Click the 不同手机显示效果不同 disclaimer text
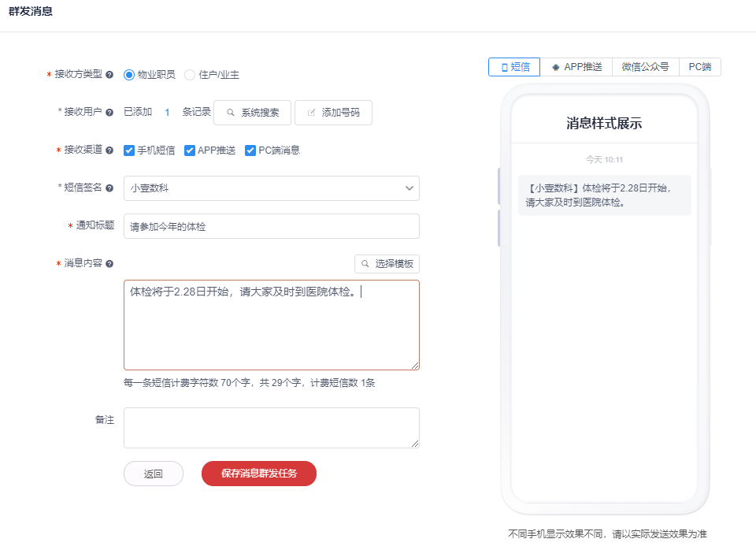Viewport: 756px width, 550px height. (x=607, y=534)
